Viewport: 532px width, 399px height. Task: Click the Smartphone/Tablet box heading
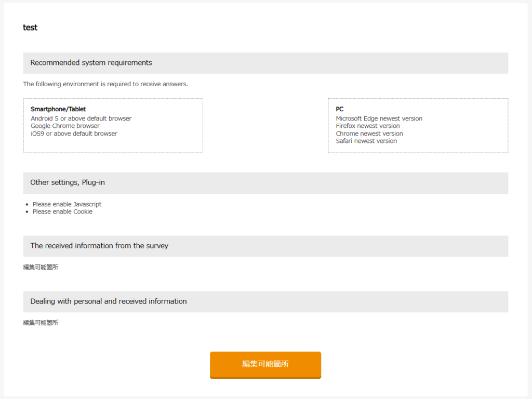58,109
